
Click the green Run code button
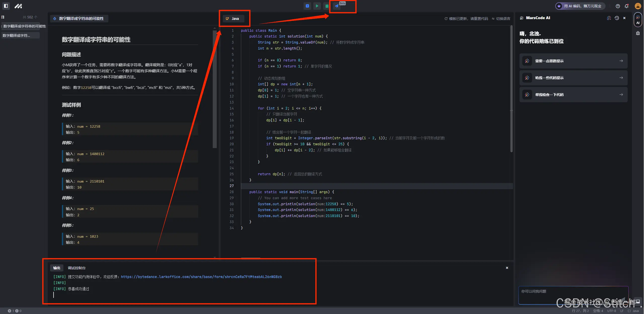(317, 6)
